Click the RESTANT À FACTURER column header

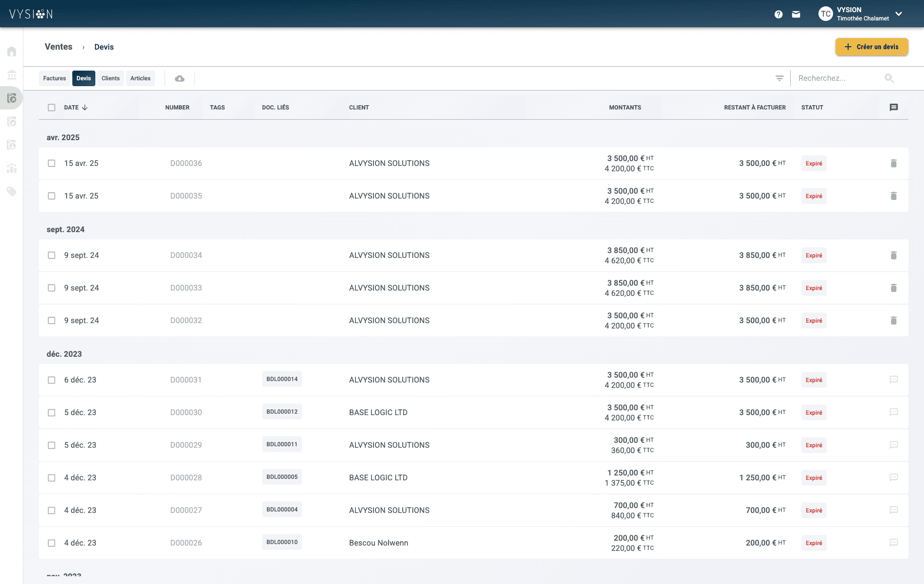(x=755, y=108)
